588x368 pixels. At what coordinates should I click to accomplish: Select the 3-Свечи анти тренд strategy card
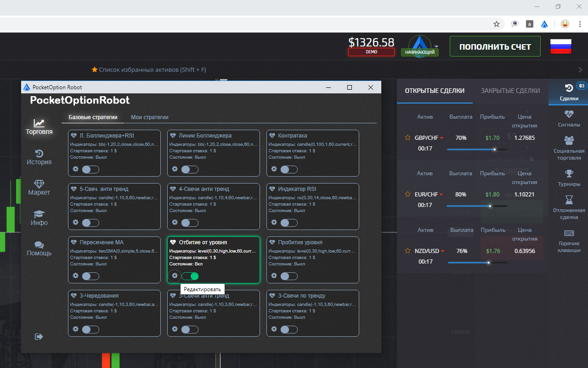click(214, 313)
